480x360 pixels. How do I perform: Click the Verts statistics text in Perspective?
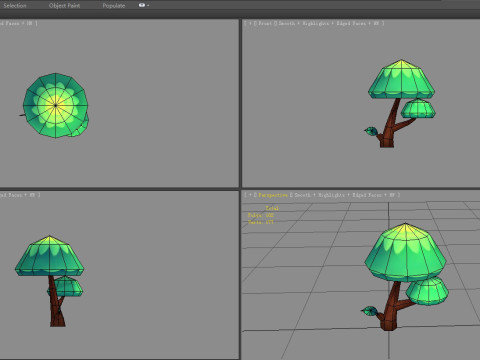click(x=261, y=222)
